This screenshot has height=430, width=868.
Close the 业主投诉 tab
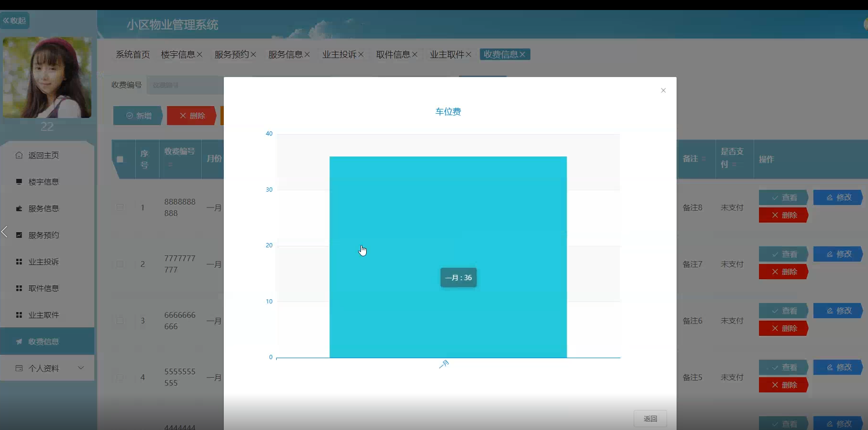361,55
